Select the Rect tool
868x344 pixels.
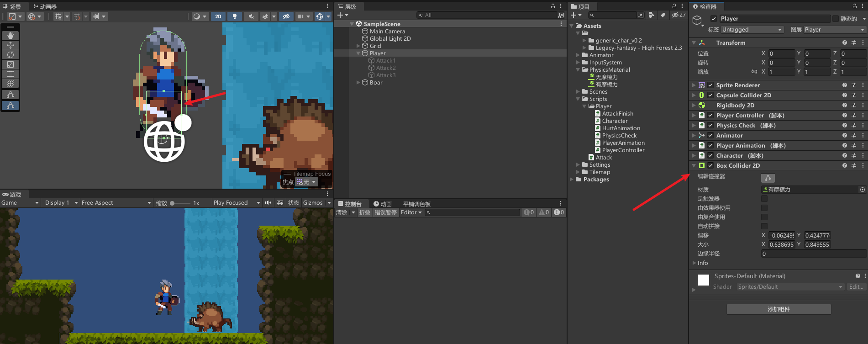(11, 74)
